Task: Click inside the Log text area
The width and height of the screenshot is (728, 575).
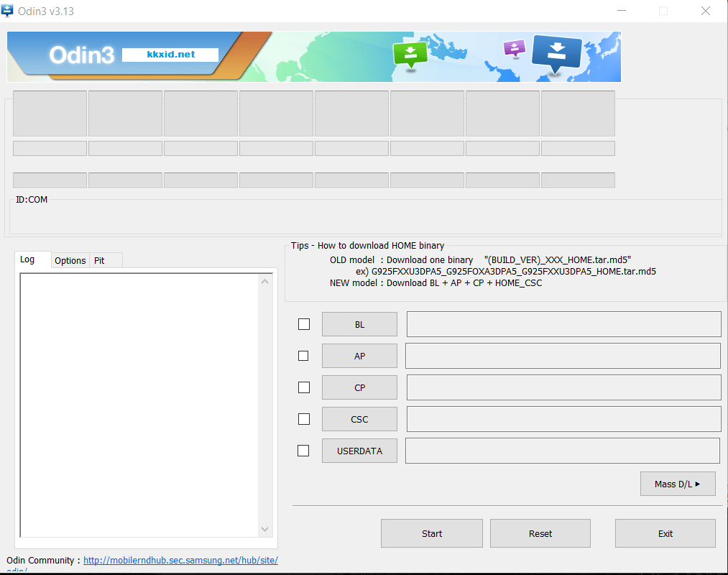Action: (x=139, y=405)
